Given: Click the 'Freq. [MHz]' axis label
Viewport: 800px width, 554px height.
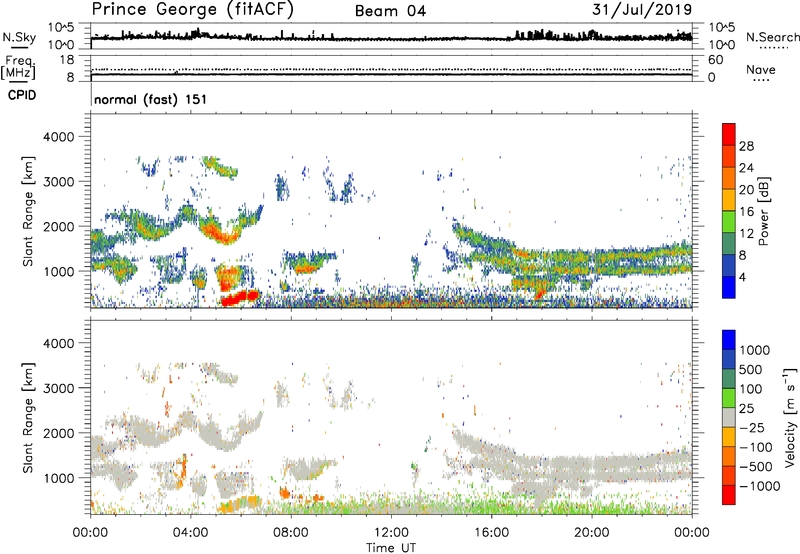Looking at the screenshot, I should [x=18, y=67].
